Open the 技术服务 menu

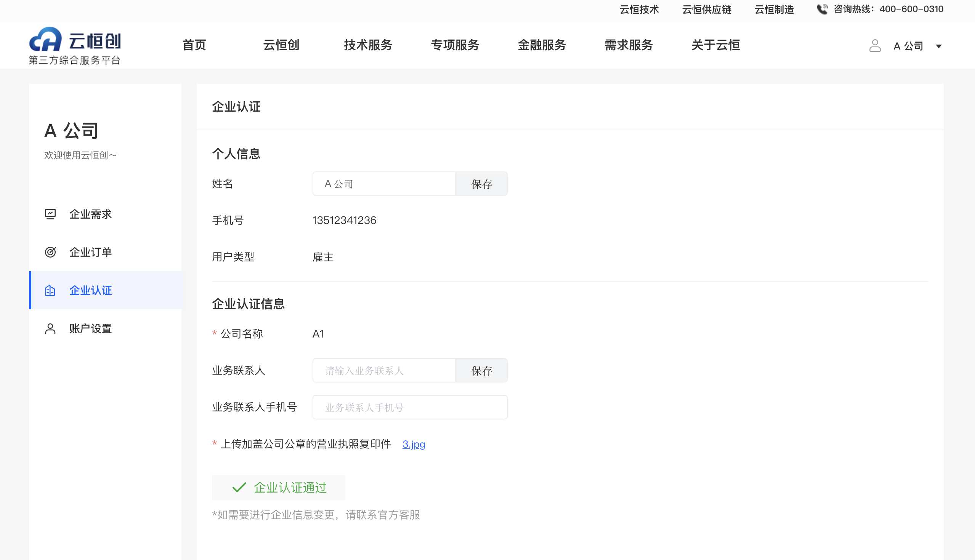[x=368, y=45]
